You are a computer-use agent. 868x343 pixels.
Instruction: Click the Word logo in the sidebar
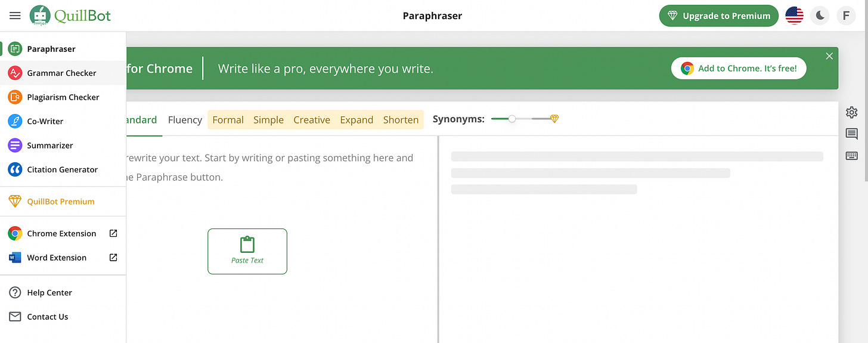click(x=15, y=258)
